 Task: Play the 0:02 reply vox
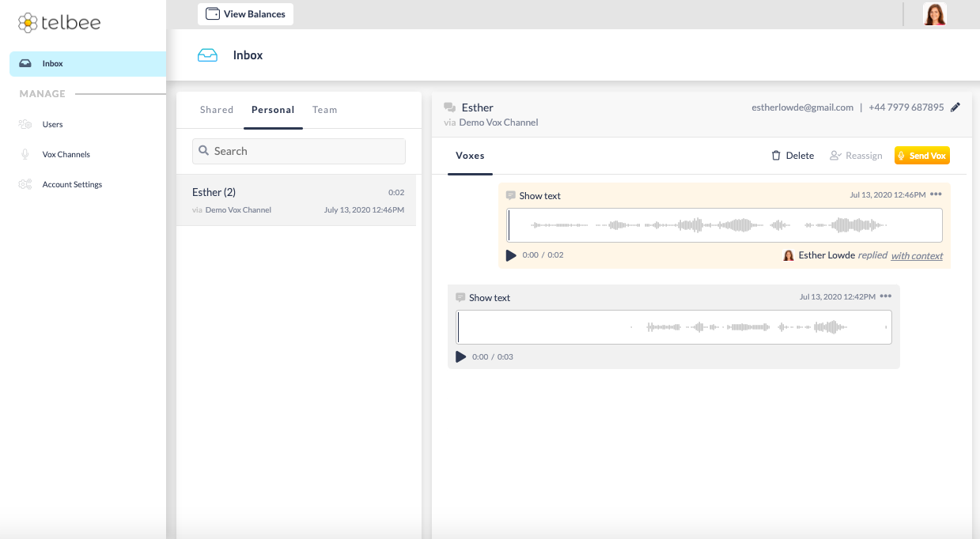click(x=511, y=255)
